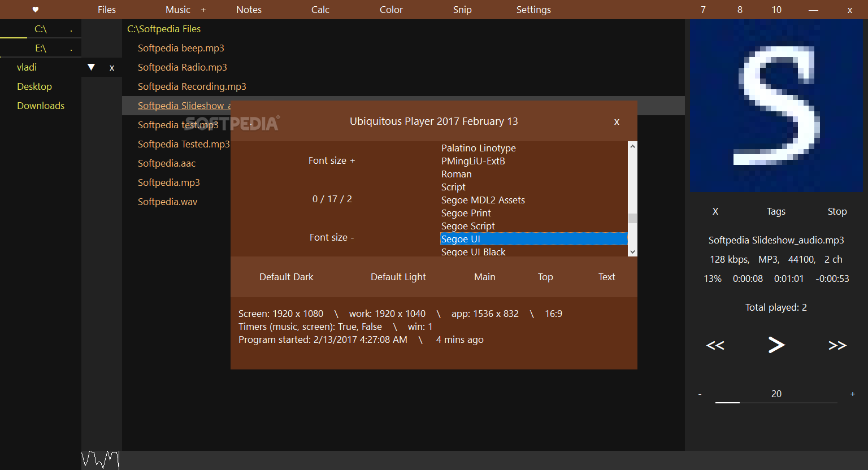Screen dimensions: 868x470
Task: Apply the Default Light theme
Action: coord(398,277)
